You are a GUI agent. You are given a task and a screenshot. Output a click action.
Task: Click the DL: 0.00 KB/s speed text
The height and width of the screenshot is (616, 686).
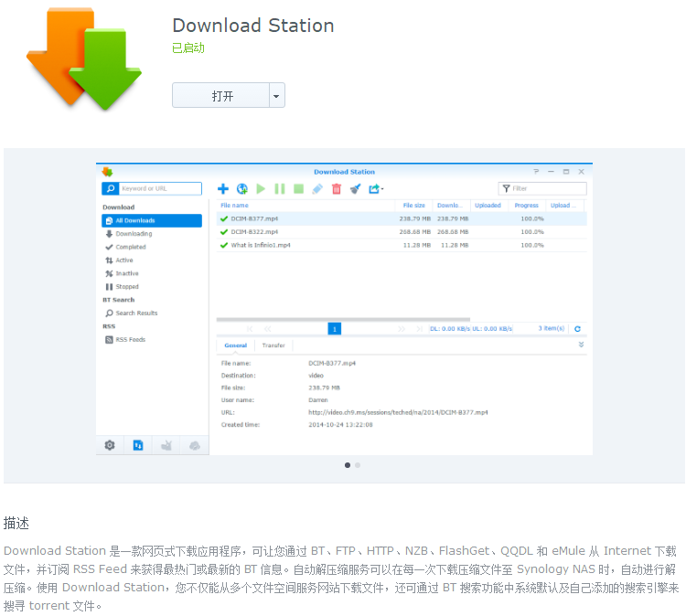[x=450, y=329]
